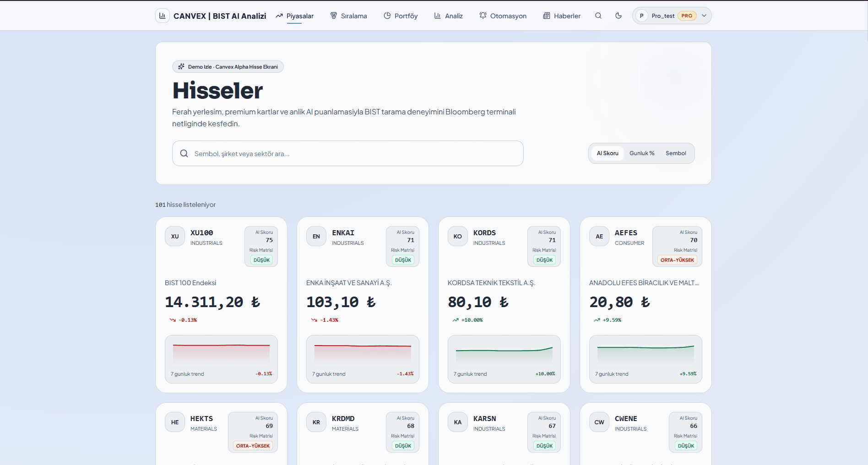The width and height of the screenshot is (868, 465).
Task: Open the Analiz menu item
Action: pyautogui.click(x=449, y=16)
